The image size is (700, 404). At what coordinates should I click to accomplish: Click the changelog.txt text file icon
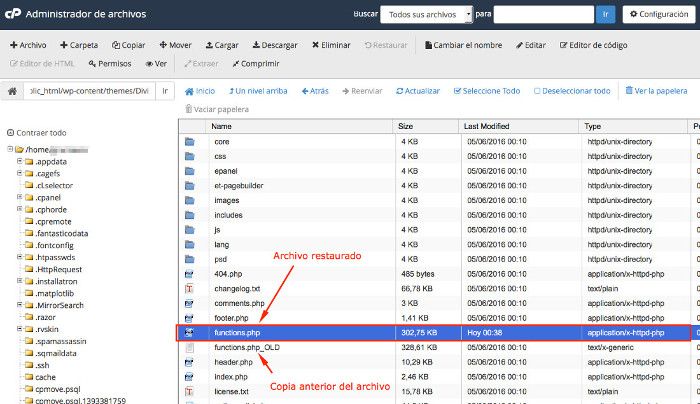189,289
